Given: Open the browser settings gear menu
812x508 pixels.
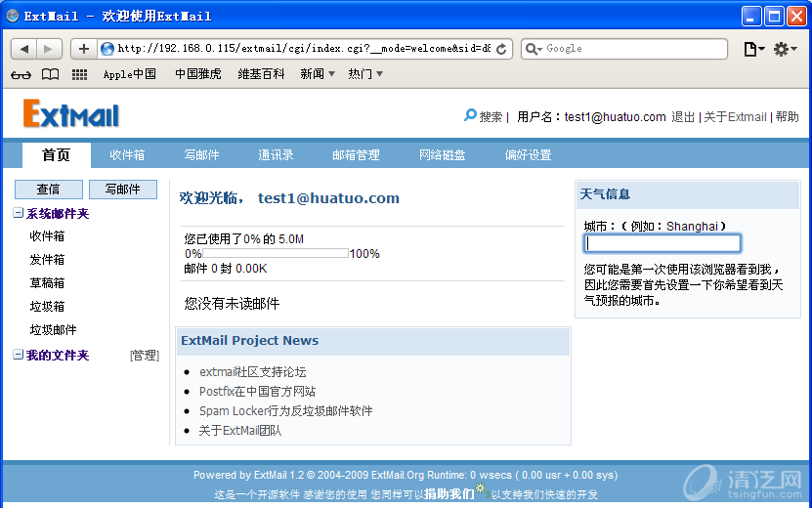Looking at the screenshot, I should coord(786,49).
